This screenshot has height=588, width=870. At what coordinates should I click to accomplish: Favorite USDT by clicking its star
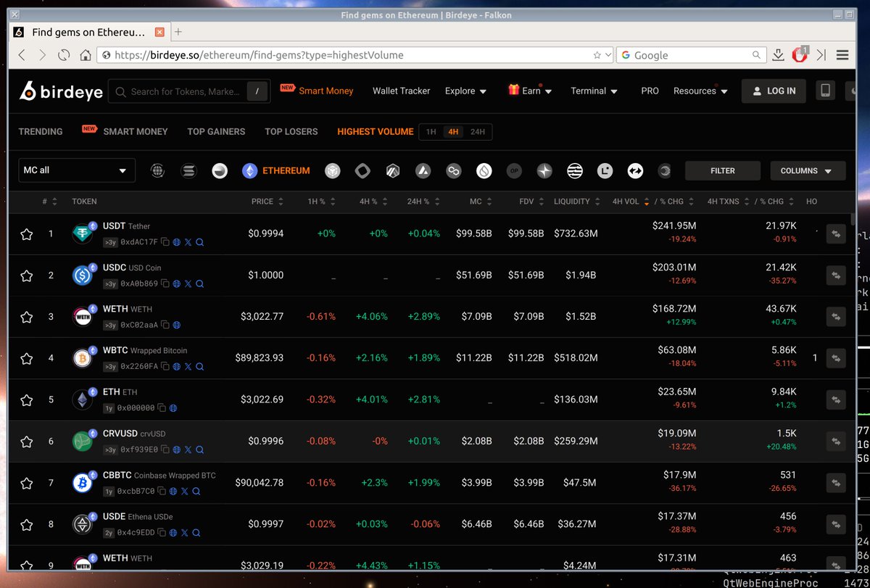[x=27, y=234]
